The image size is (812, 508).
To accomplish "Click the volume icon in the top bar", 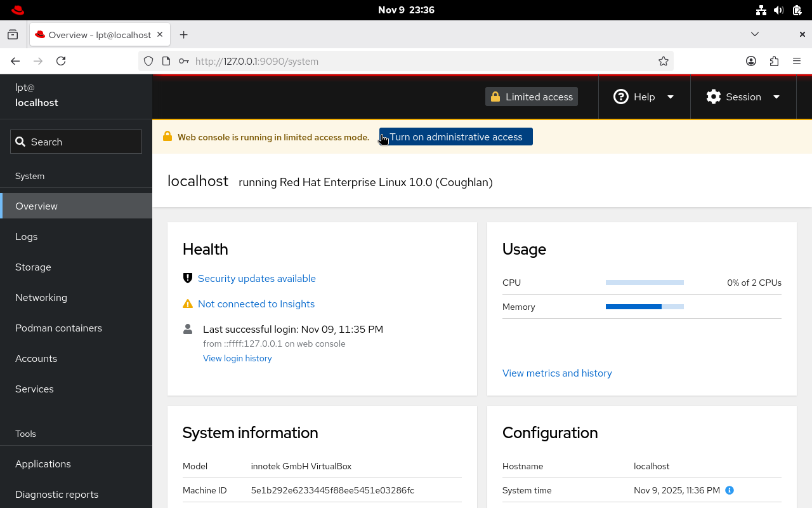I will click(x=779, y=10).
